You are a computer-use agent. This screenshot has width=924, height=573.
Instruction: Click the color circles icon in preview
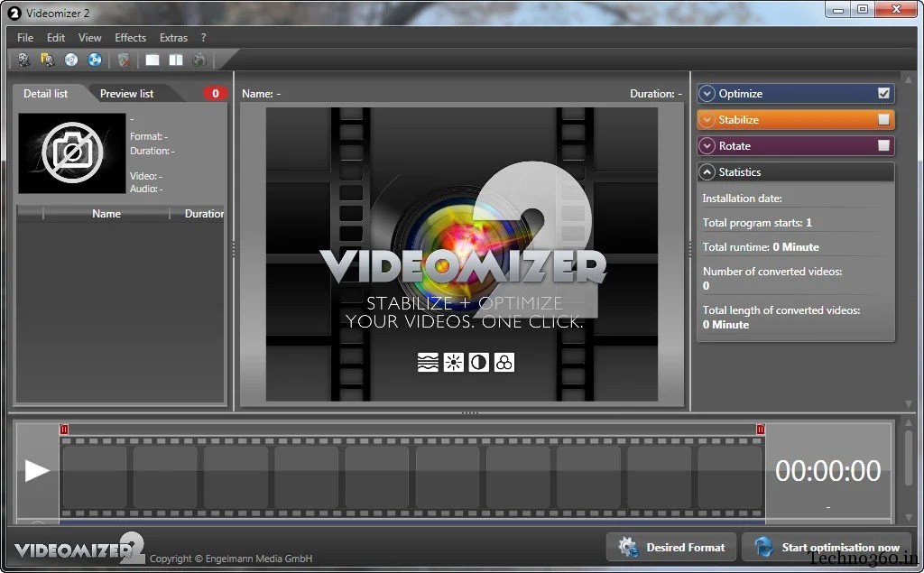tap(504, 362)
